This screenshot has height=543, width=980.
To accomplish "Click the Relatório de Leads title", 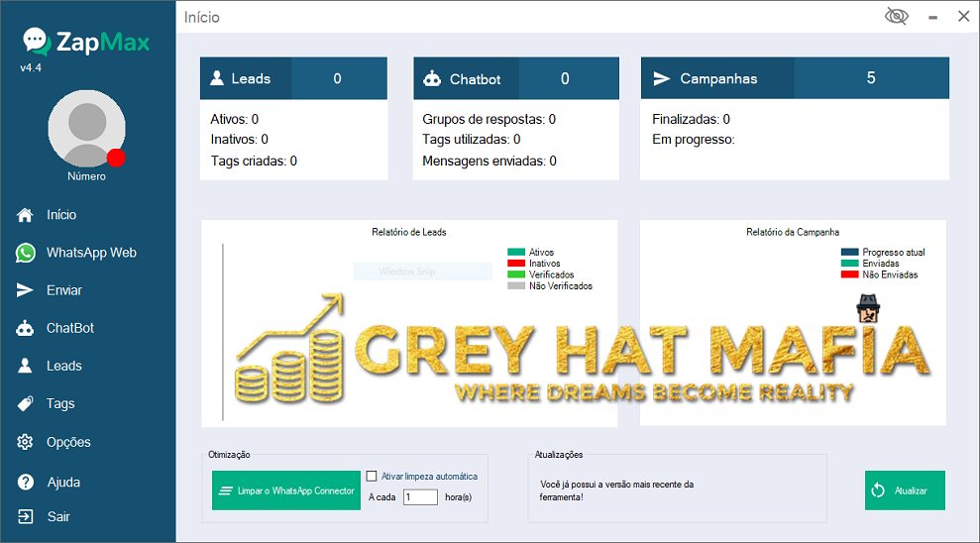I will tap(409, 233).
